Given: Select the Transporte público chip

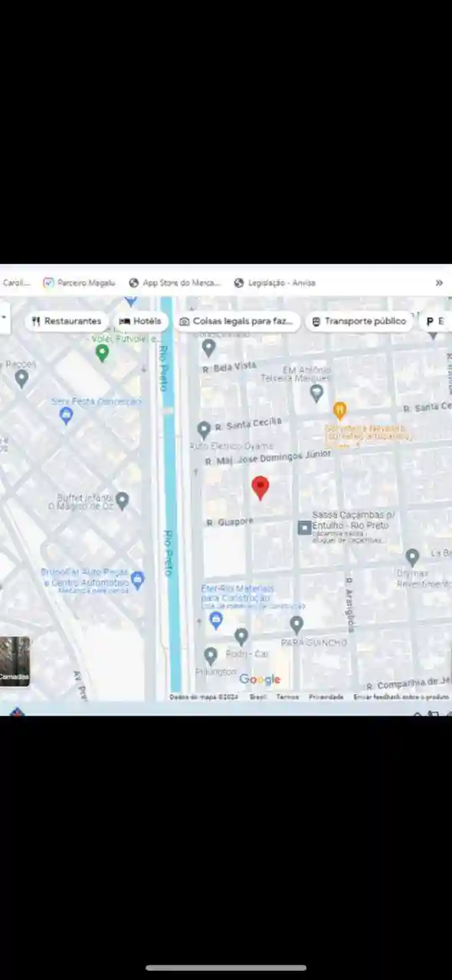Looking at the screenshot, I should click(359, 322).
